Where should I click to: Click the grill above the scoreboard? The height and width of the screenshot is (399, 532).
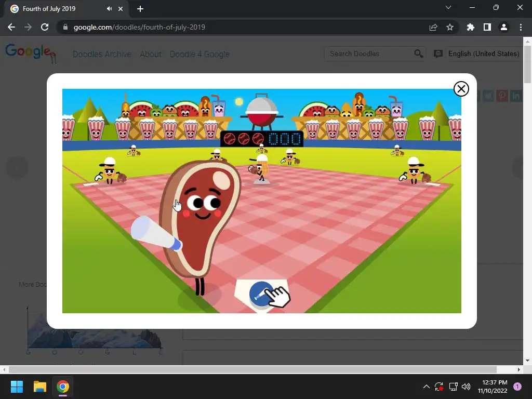click(x=262, y=112)
